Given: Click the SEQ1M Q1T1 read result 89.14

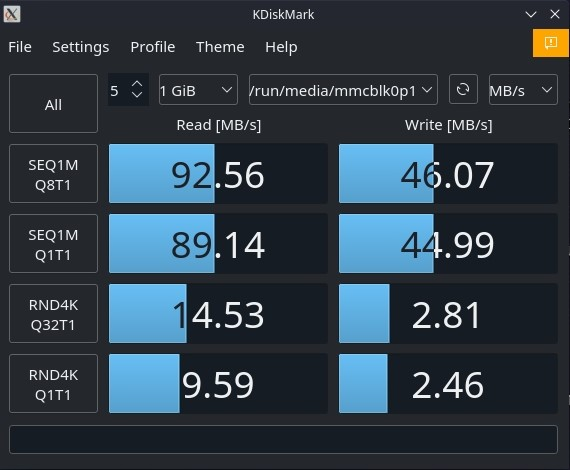Looking at the screenshot, I should click(218, 244).
